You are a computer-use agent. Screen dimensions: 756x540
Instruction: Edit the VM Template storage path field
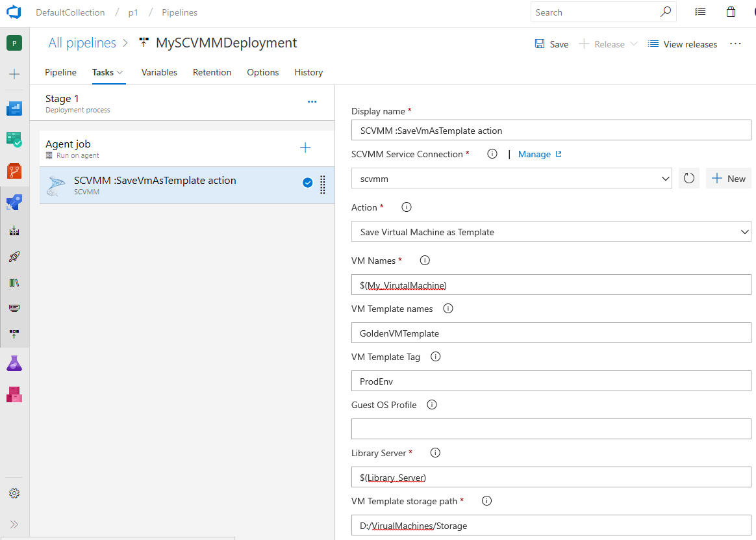coord(551,525)
